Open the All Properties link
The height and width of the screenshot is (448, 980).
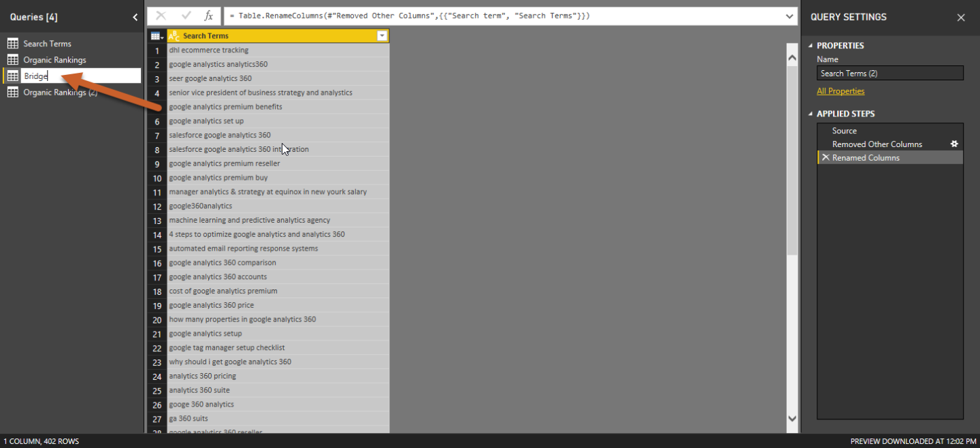tap(840, 91)
